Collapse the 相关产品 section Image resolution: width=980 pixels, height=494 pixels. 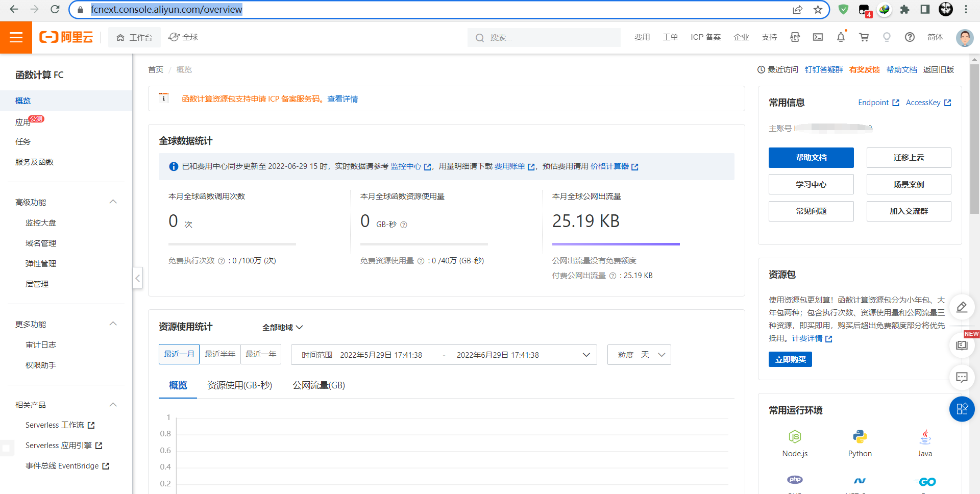[x=113, y=405]
